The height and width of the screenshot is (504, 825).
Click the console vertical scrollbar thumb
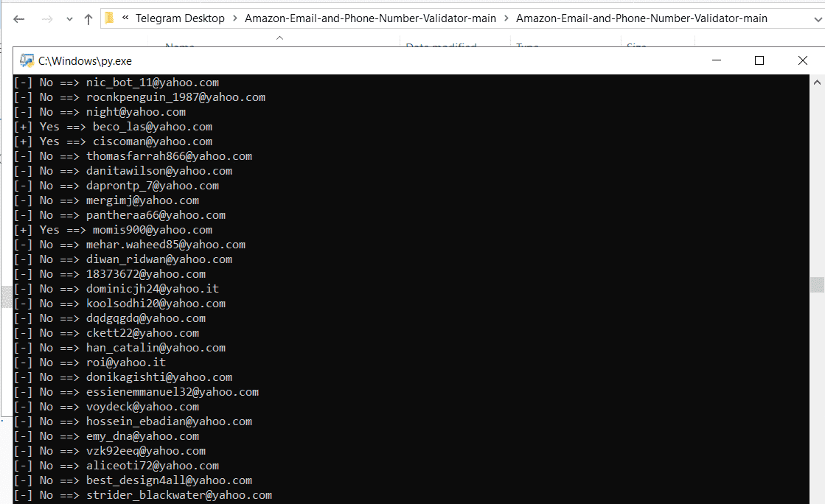(816, 284)
